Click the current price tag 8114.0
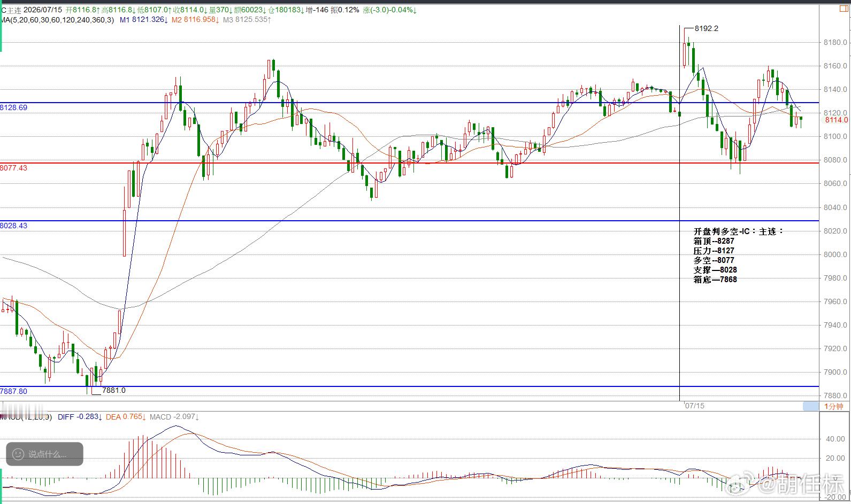This screenshot has height=504, width=851. 836,120
